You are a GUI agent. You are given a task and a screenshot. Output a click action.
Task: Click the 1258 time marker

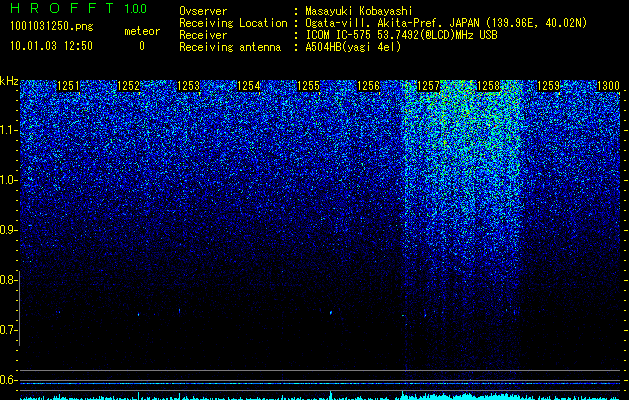[x=489, y=86]
